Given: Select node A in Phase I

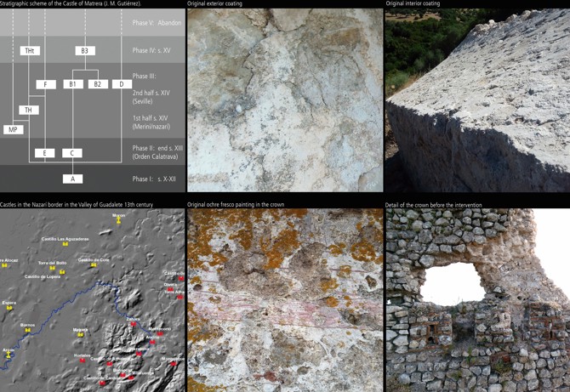Looking at the screenshot, I should [72, 179].
